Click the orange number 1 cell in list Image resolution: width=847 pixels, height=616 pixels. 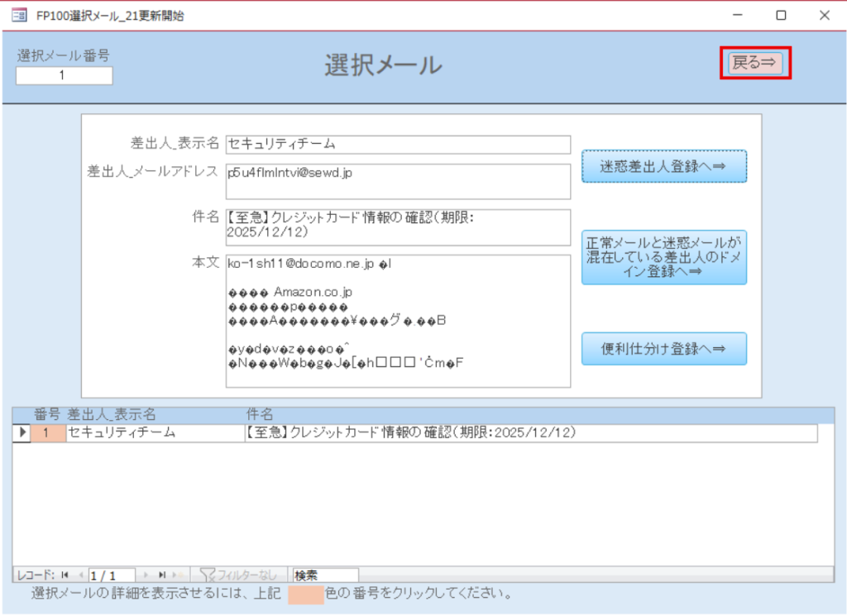pyautogui.click(x=48, y=432)
